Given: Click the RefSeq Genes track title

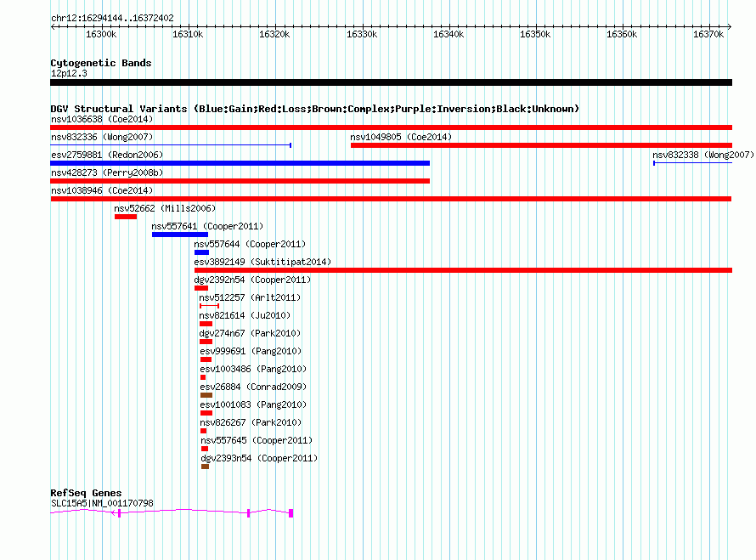Looking at the screenshot, I should (86, 493).
